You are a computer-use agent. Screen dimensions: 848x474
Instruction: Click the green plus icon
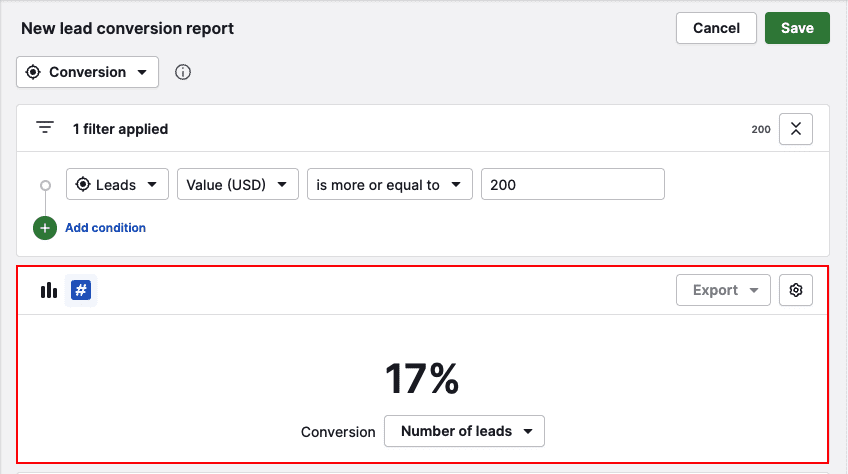click(x=45, y=228)
